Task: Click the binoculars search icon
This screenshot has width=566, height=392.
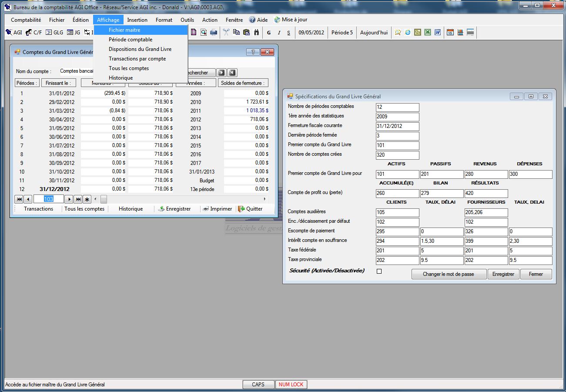Action: [256, 33]
